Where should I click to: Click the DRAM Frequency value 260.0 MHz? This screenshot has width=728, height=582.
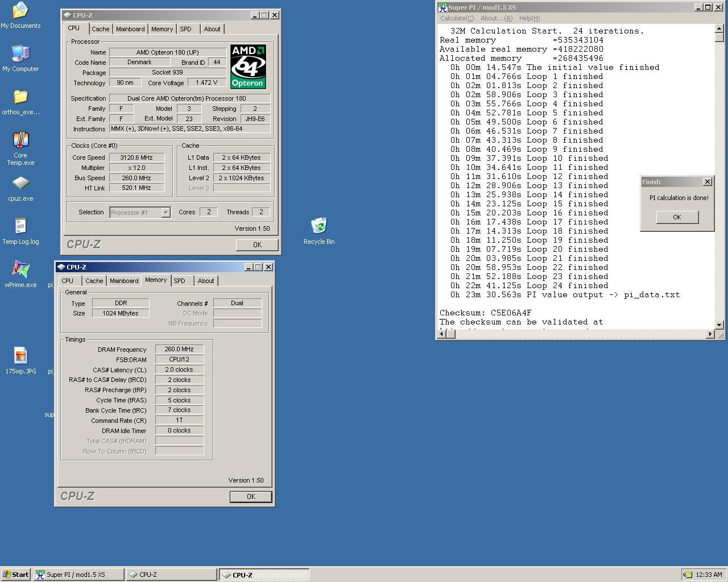pyautogui.click(x=179, y=349)
